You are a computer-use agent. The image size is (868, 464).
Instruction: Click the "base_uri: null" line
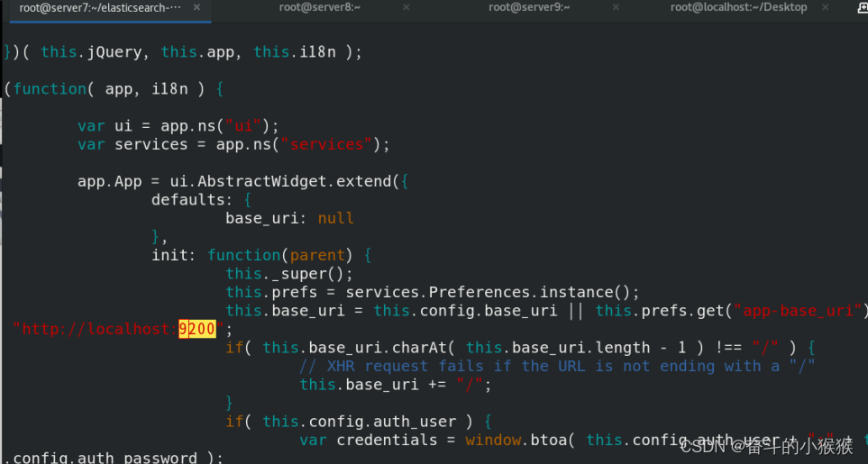click(x=289, y=218)
